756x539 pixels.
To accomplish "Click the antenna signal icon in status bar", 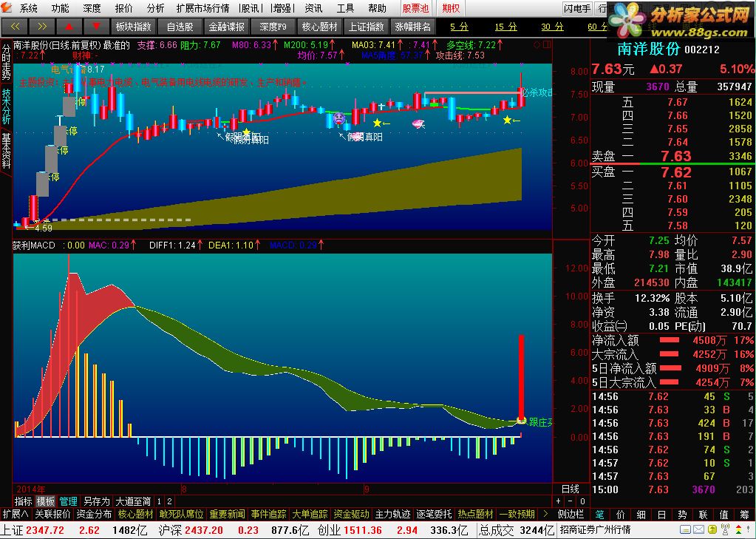I will click(723, 530).
